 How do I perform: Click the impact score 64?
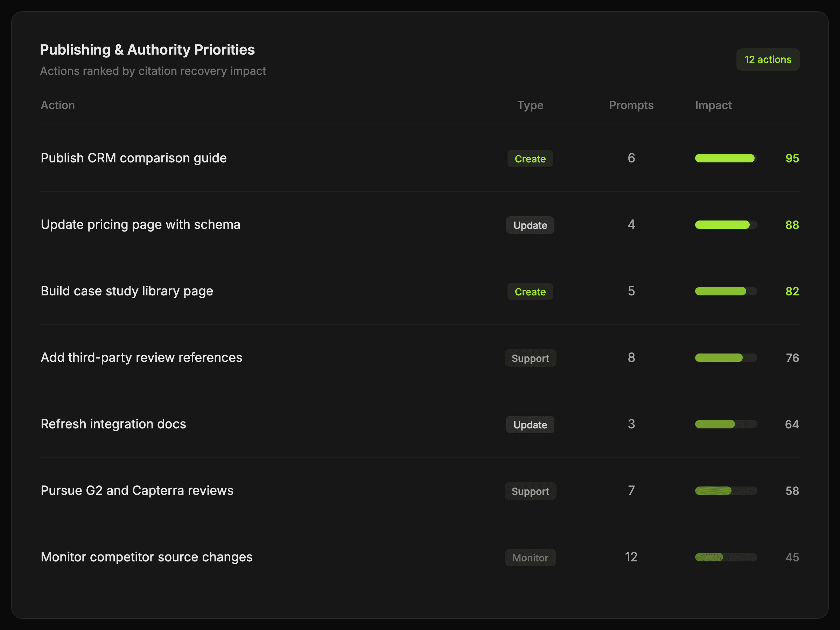point(791,424)
